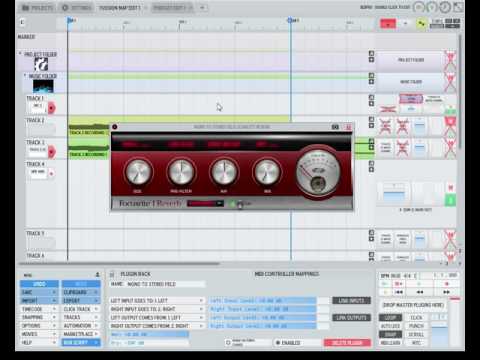
Task: Click the Link Outputs button
Action: pos(351,318)
